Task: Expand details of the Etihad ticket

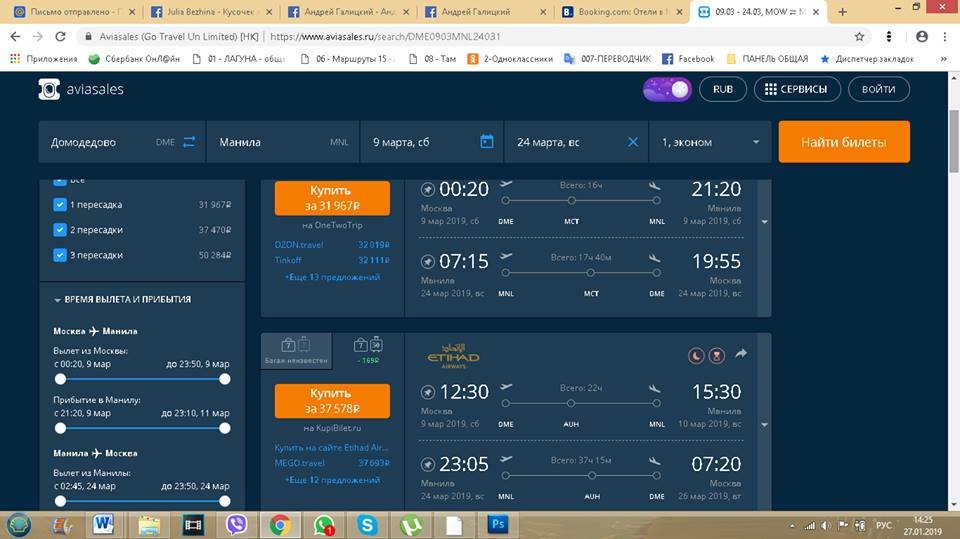Action: point(764,424)
